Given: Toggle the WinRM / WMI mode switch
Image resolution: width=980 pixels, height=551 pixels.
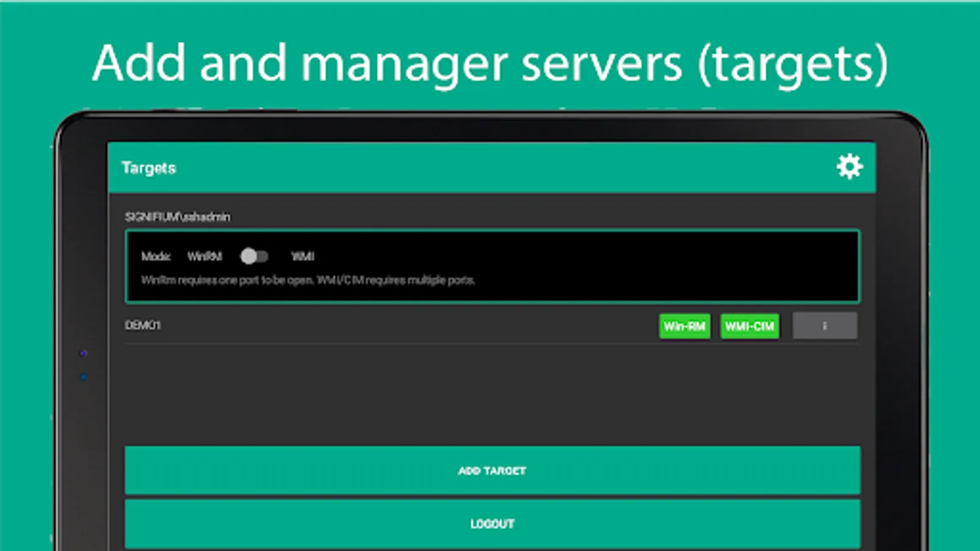Looking at the screenshot, I should [x=254, y=256].
